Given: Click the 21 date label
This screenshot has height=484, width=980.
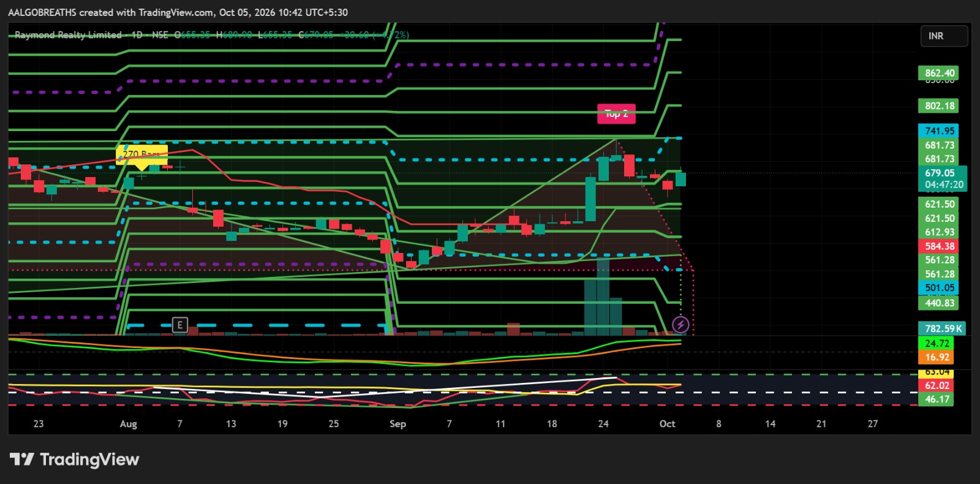Looking at the screenshot, I should coord(821,424).
